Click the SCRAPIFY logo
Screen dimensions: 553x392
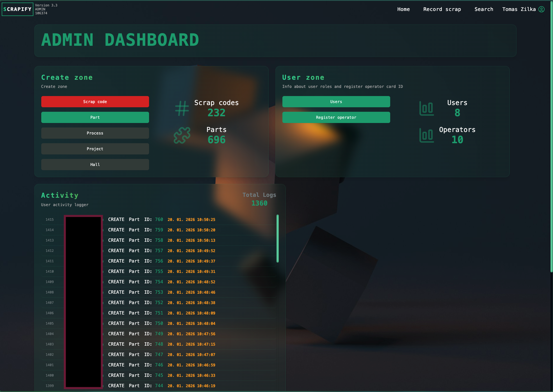tap(17, 9)
